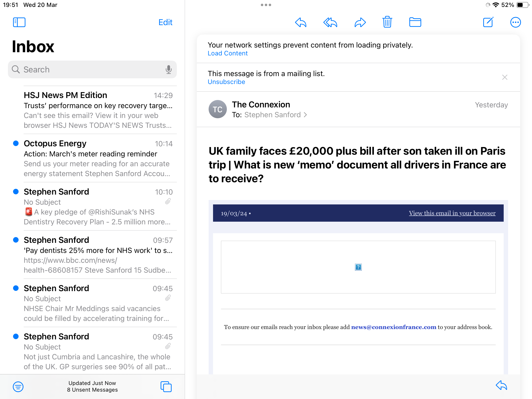Tap The Connexion sender name
Screen dimensions: 532x399
click(261, 104)
